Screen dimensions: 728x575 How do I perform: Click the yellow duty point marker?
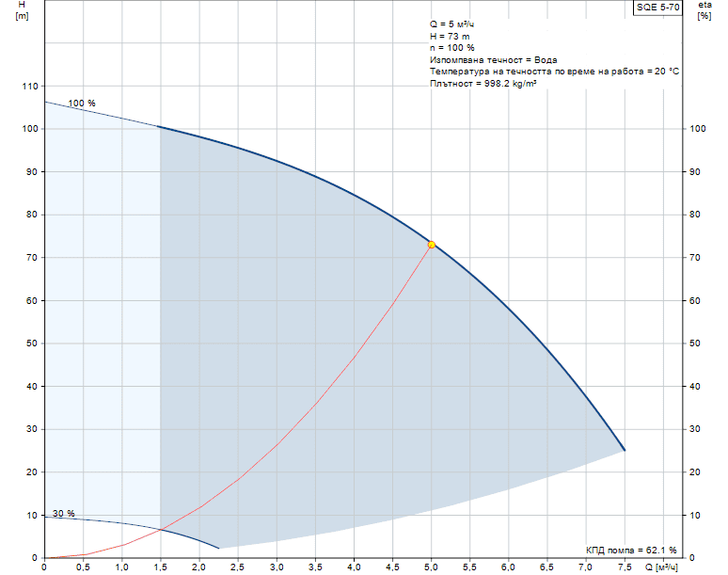[432, 245]
